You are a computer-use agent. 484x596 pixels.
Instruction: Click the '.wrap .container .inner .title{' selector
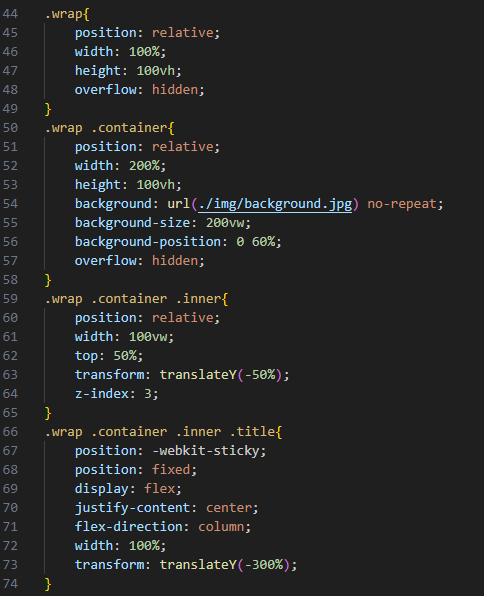coord(163,432)
